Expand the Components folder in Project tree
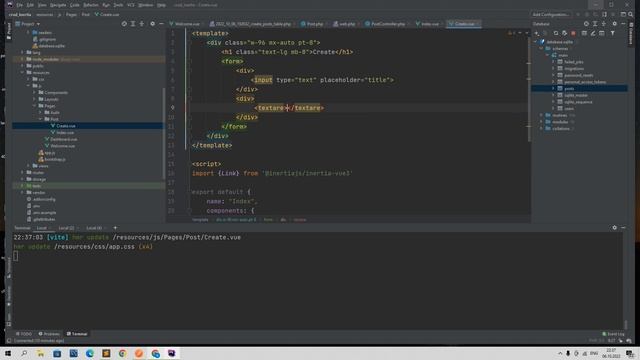The image size is (640, 360). [x=35, y=93]
